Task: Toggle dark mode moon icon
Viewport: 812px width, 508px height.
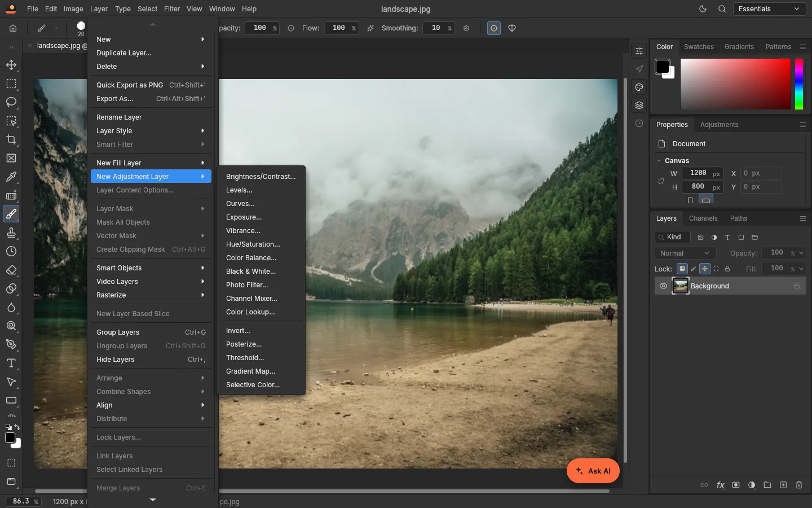Action: 703,9
